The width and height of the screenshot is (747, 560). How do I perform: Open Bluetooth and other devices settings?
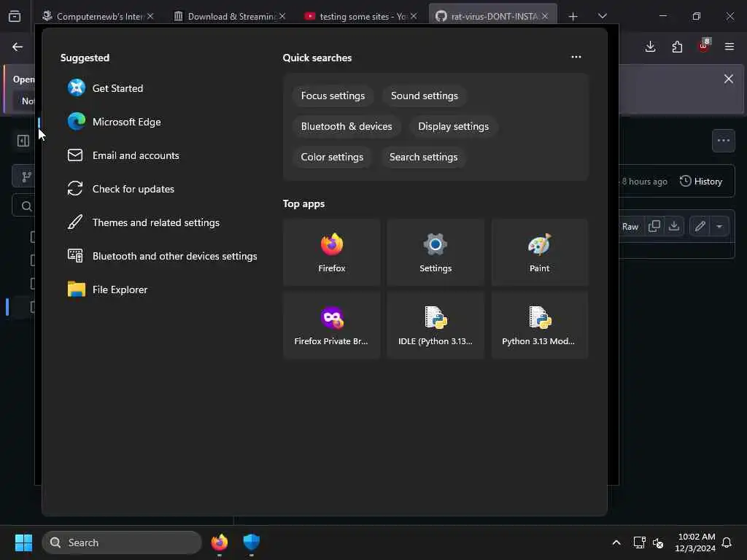(x=162, y=256)
